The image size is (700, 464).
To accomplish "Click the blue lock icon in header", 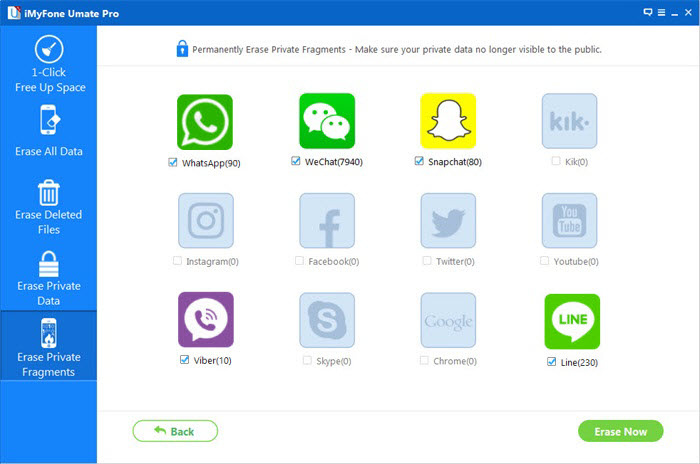I will (182, 49).
